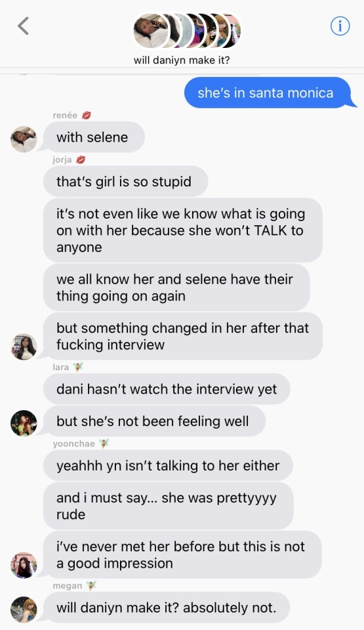The height and width of the screenshot is (630, 364).
Task: Tap 'dani hasn't watch the interview yet' bubble
Action: [x=167, y=389]
